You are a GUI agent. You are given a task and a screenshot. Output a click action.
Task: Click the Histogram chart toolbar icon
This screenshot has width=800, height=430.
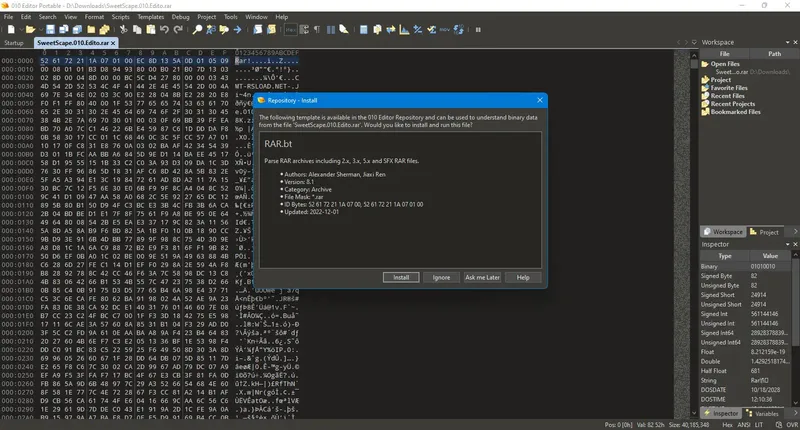[404, 30]
